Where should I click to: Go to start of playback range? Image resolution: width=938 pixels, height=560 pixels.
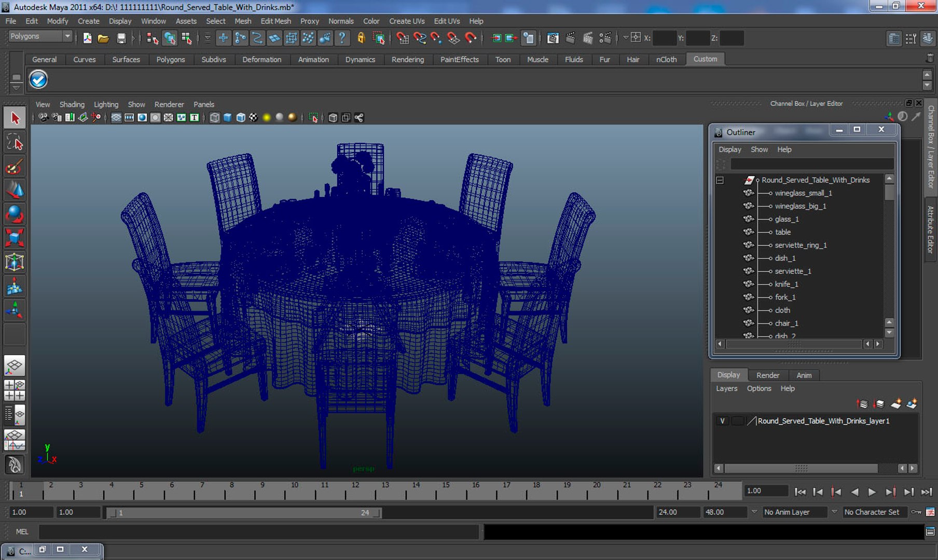(x=800, y=492)
